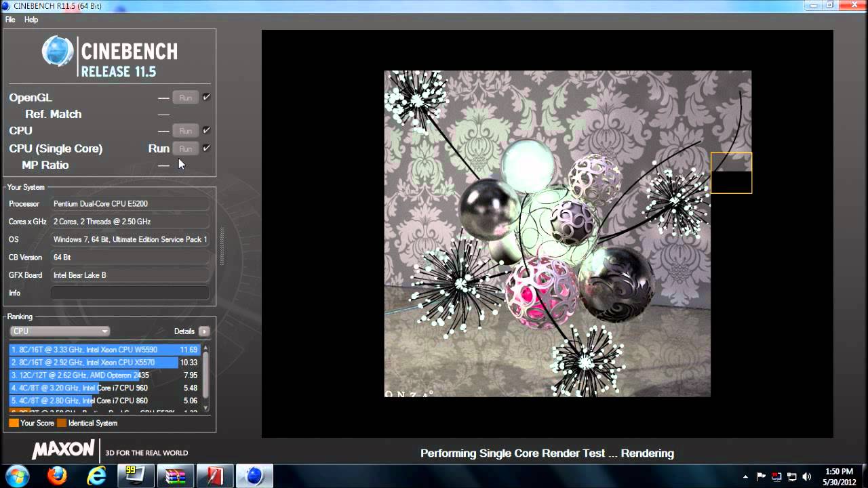
Task: Open the Windows Start menu
Action: tap(16, 476)
